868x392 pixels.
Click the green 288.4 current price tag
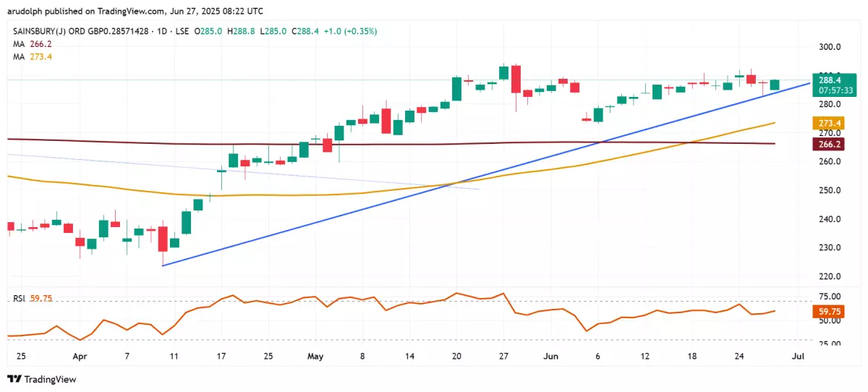[x=829, y=79]
